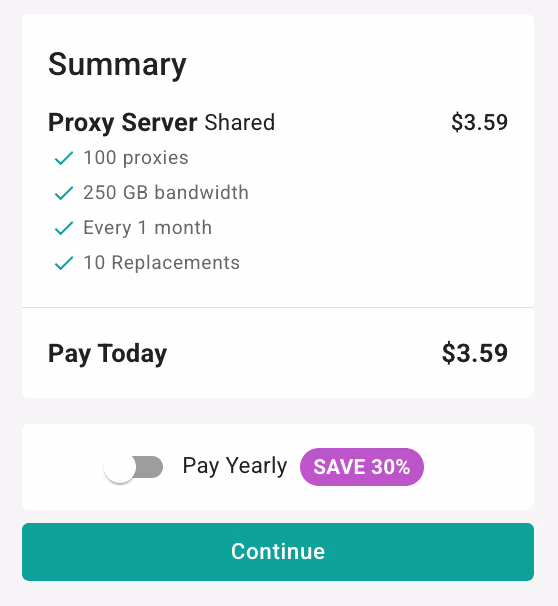This screenshot has height=606, width=558.
Task: Click the checkmark icon beside 100 proxies
Action: (x=64, y=158)
